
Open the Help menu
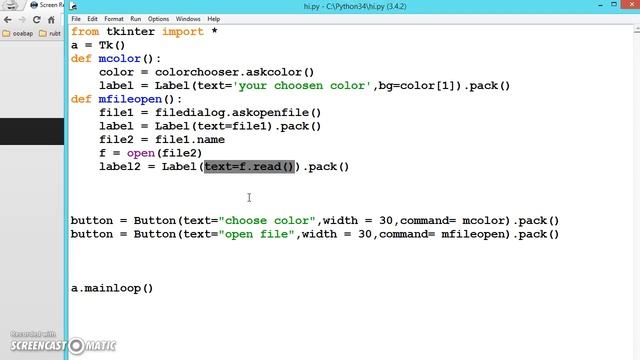click(213, 19)
